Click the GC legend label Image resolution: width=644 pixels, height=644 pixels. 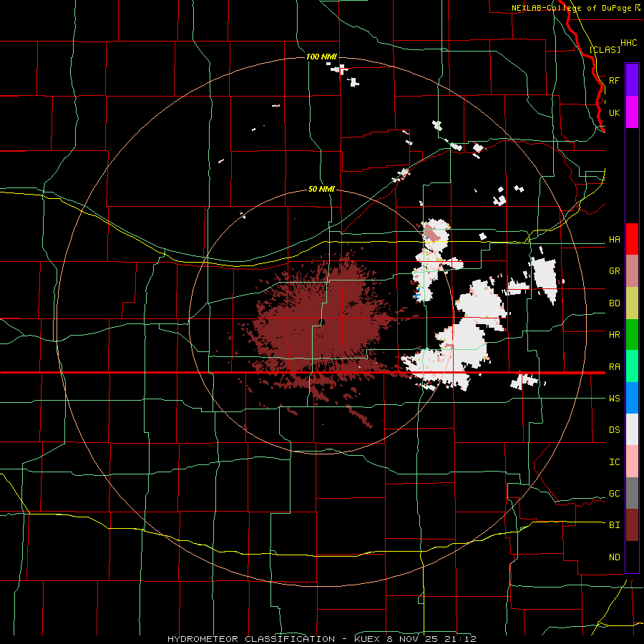point(614,494)
